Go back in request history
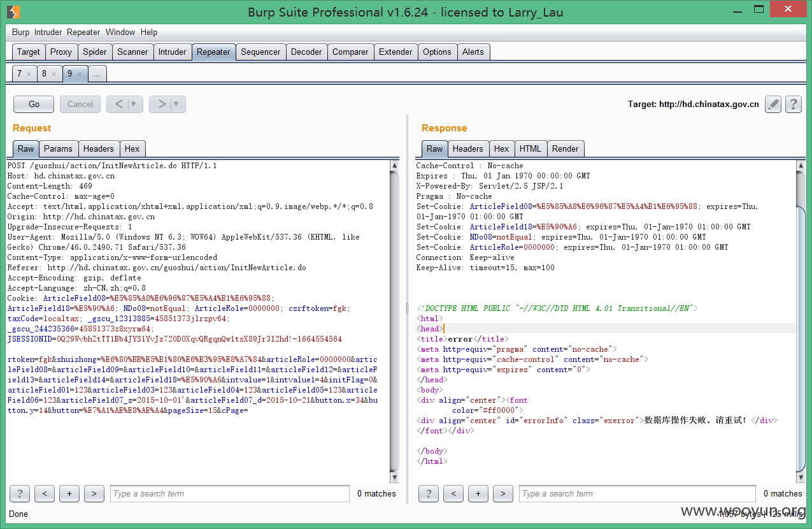This screenshot has width=812, height=529. pyautogui.click(x=118, y=104)
